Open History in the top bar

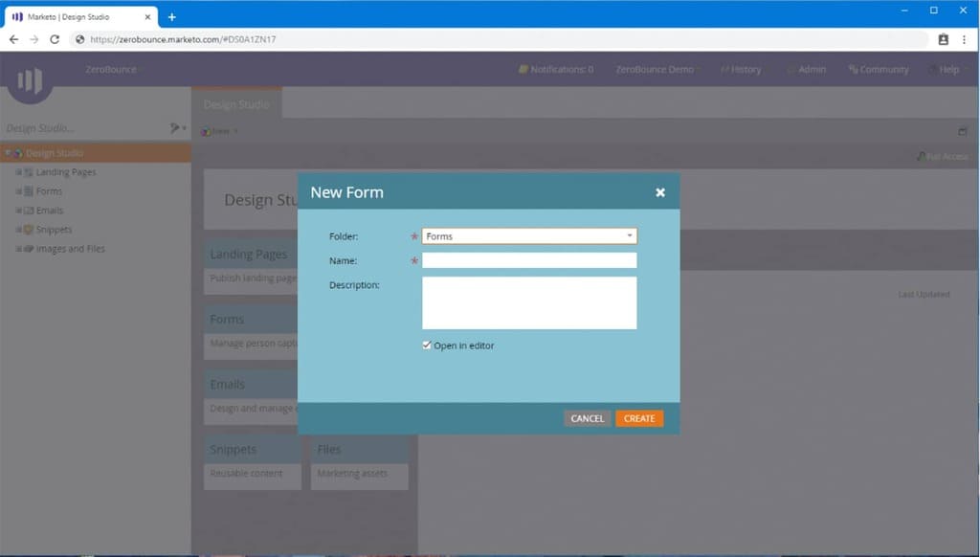742,70
